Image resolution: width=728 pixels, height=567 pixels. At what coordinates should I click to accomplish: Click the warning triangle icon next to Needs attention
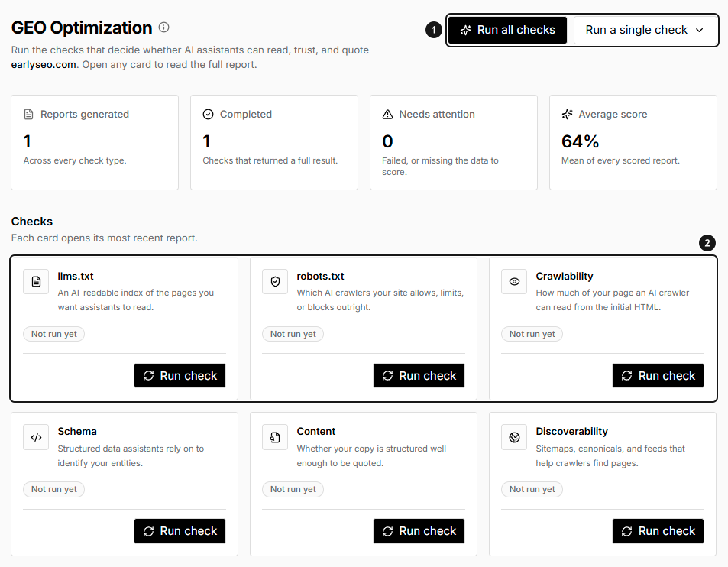click(x=387, y=114)
